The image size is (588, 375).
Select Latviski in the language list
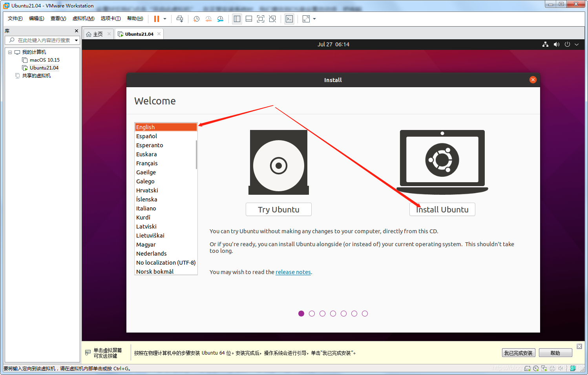pyautogui.click(x=166, y=226)
